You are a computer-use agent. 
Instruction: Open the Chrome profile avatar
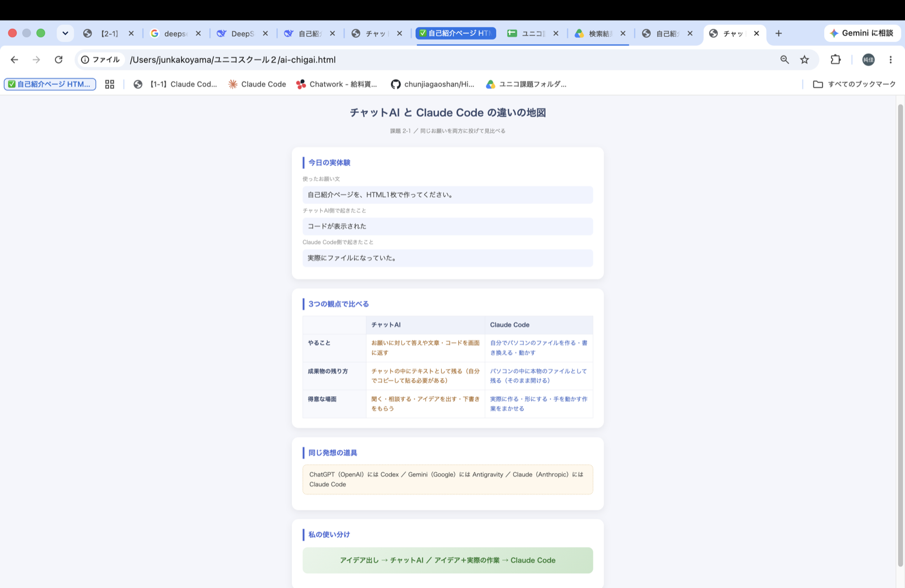point(868,59)
